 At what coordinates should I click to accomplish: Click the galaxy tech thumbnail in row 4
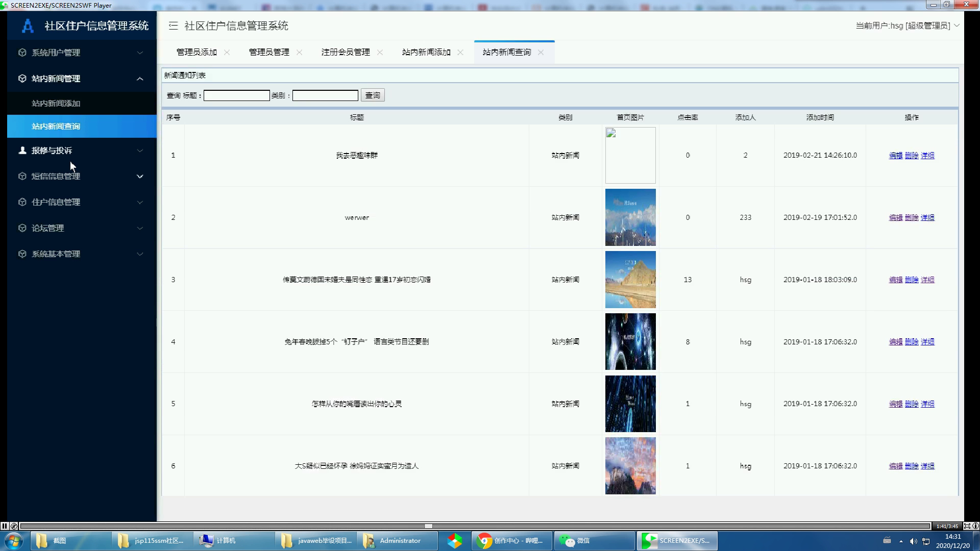tap(630, 342)
